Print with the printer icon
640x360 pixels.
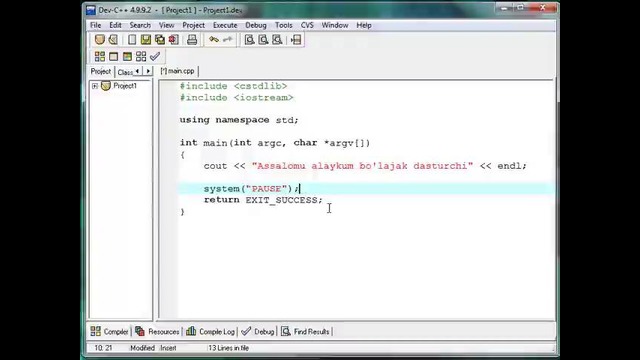coord(192,40)
